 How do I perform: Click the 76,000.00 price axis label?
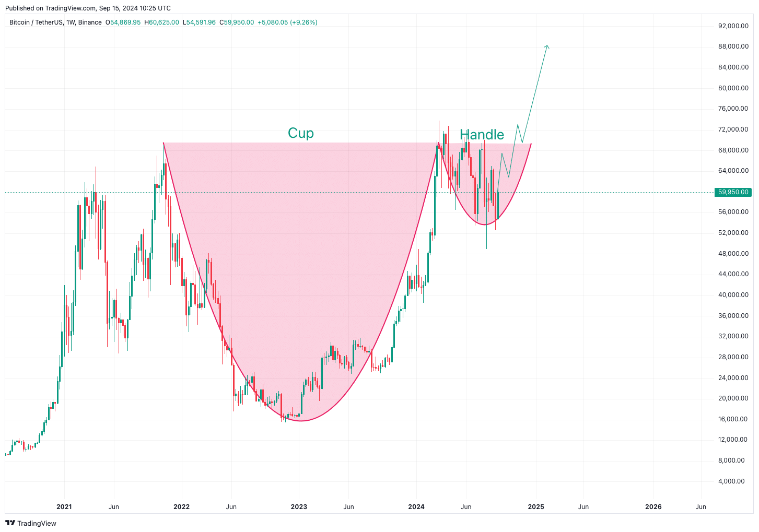733,109
